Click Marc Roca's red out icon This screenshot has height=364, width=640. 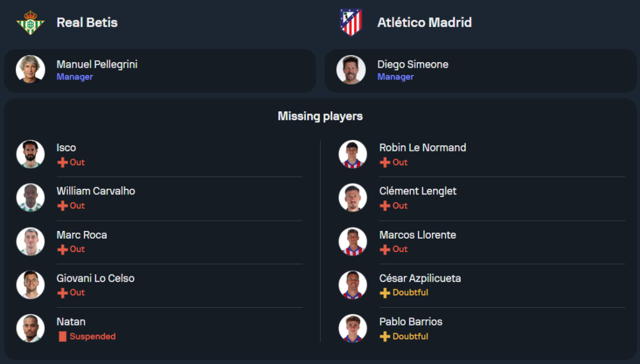click(62, 249)
